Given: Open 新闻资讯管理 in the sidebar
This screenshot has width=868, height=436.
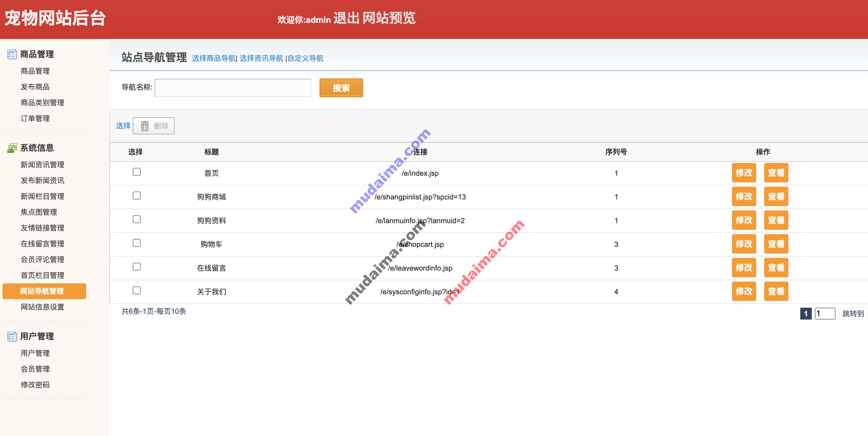Looking at the screenshot, I should [x=43, y=164].
